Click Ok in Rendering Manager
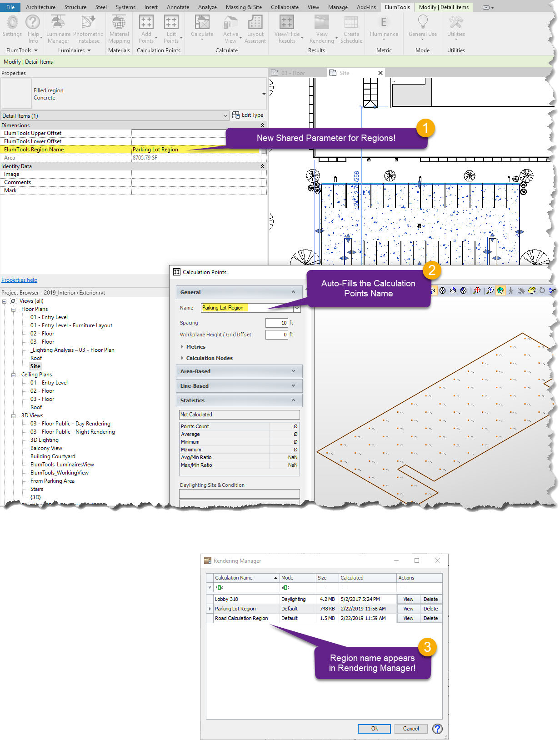The image size is (560, 740). pyautogui.click(x=374, y=729)
